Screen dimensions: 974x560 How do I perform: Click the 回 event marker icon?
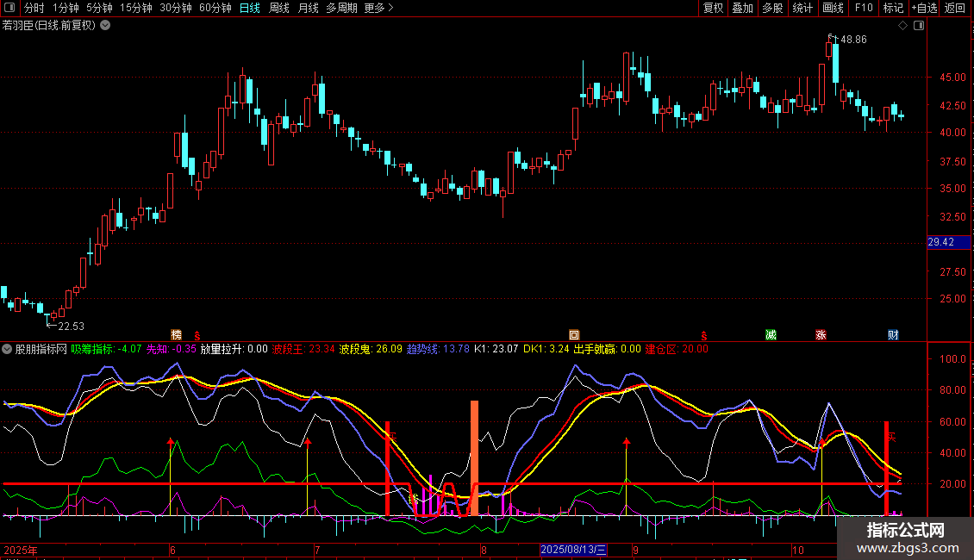[x=574, y=334]
